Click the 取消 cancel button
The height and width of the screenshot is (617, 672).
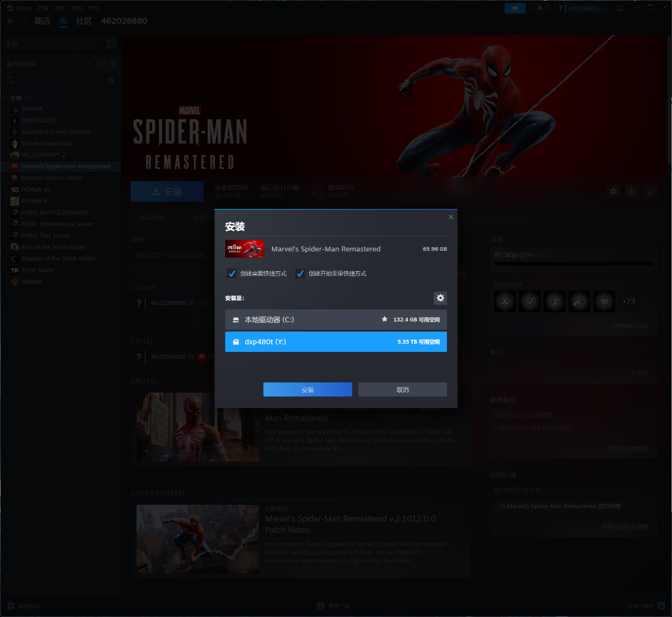click(x=402, y=389)
